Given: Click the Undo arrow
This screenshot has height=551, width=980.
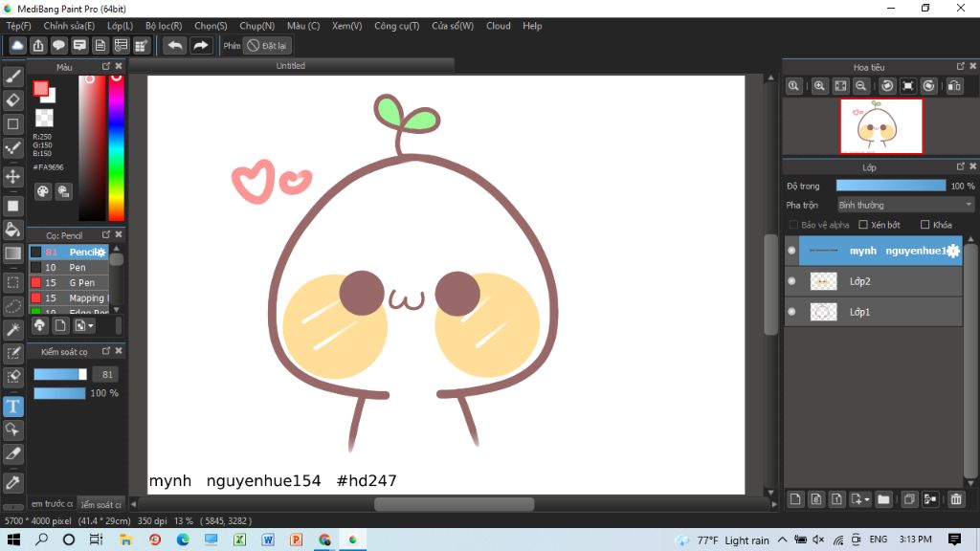Looking at the screenshot, I should pos(176,46).
